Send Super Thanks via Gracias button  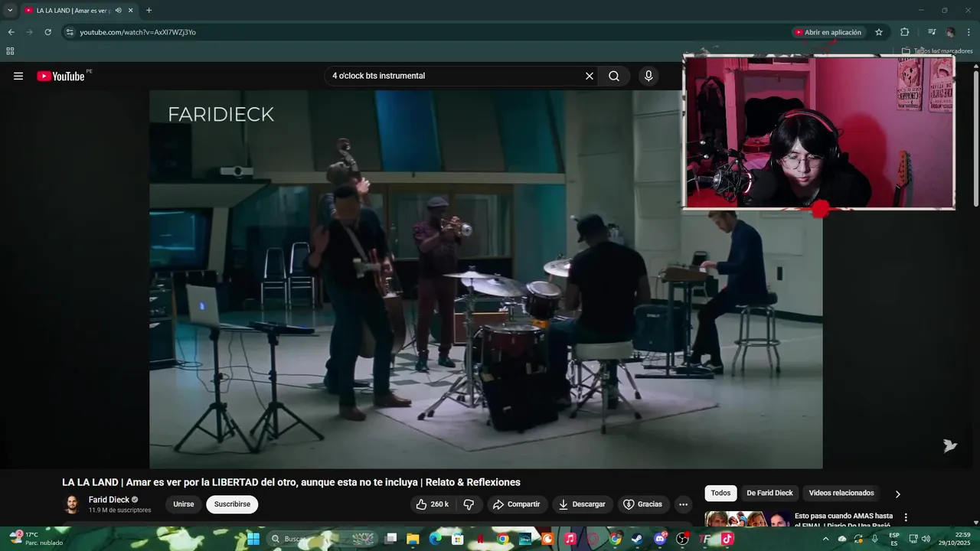(643, 504)
